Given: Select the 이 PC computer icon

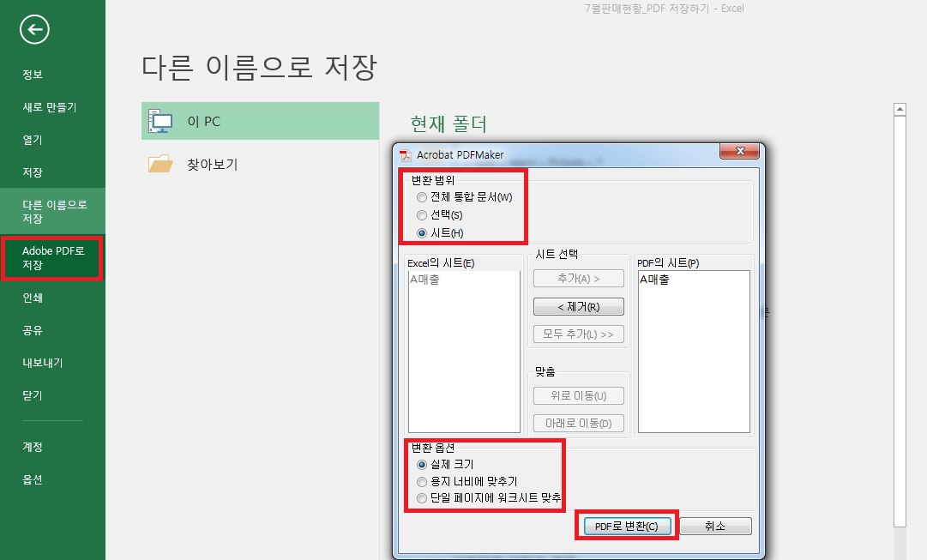Looking at the screenshot, I should 160,121.
